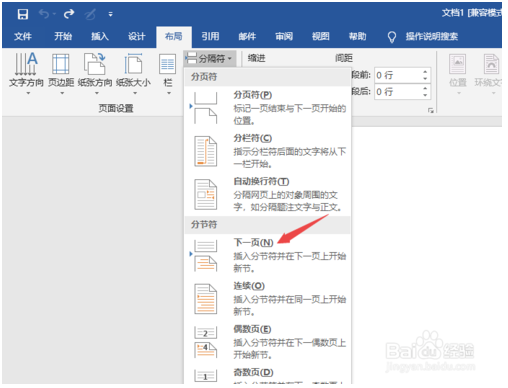Viewport: 508px width, 388px height.
Task: Toggle the 分隔符 breaks dropdown
Action: pyautogui.click(x=210, y=59)
